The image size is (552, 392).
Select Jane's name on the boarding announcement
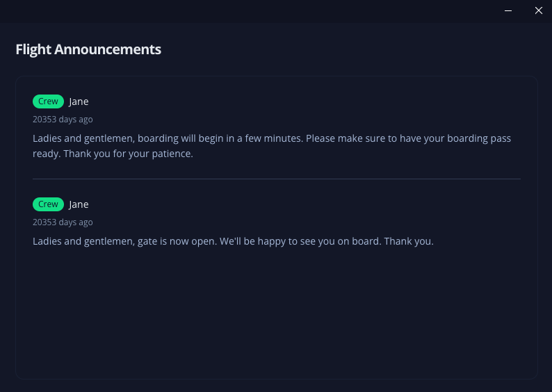tap(79, 101)
